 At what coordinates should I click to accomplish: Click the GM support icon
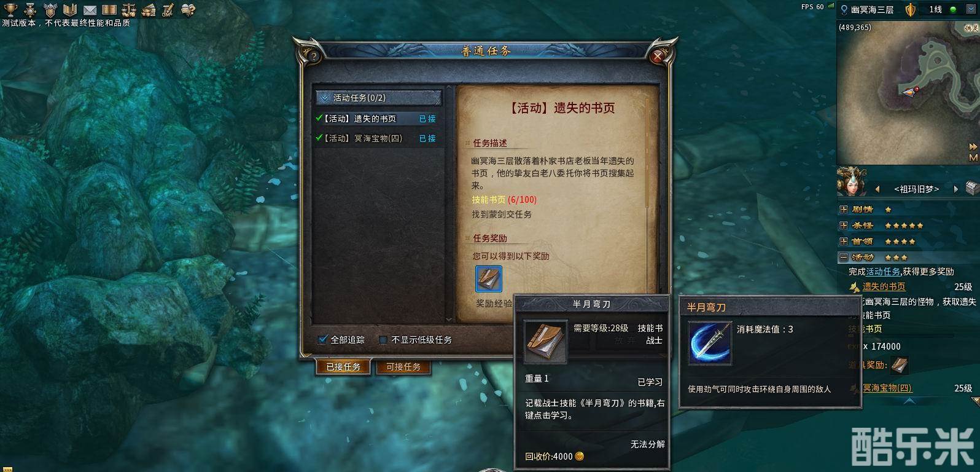coord(168,10)
